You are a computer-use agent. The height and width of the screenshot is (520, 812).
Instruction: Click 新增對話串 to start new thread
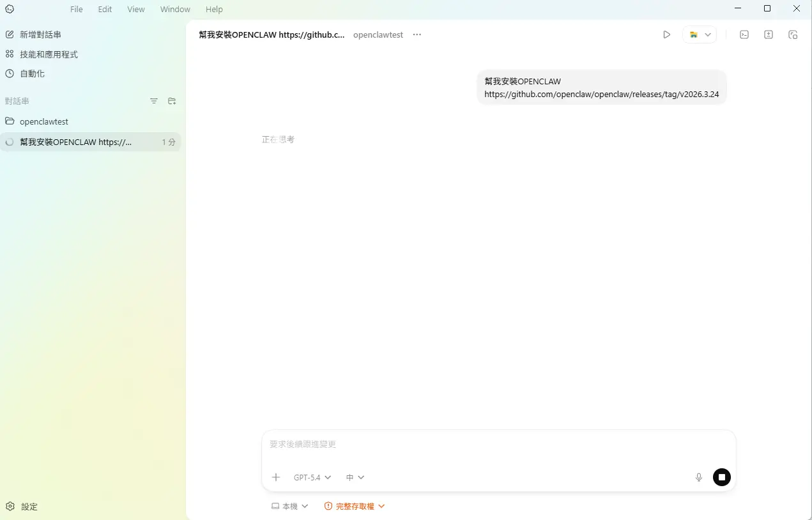coord(40,34)
